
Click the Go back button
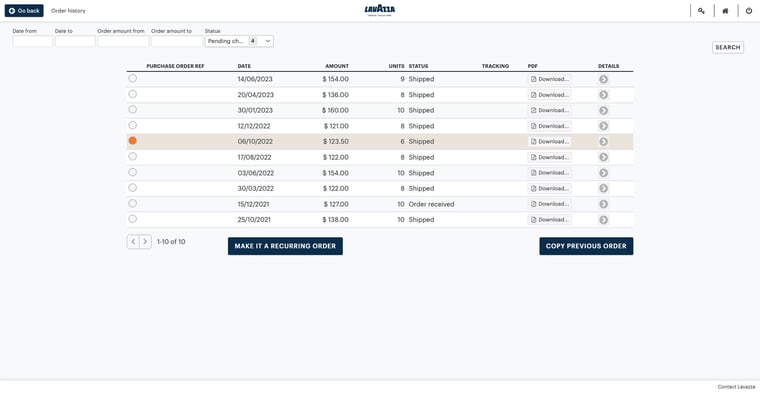(24, 11)
